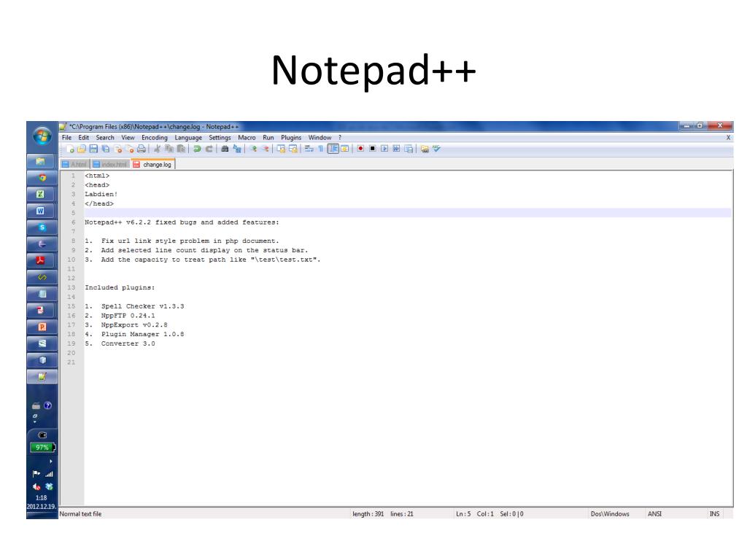Click the Dos\Windows status bar entry
747x560 pixels.
tap(610, 514)
